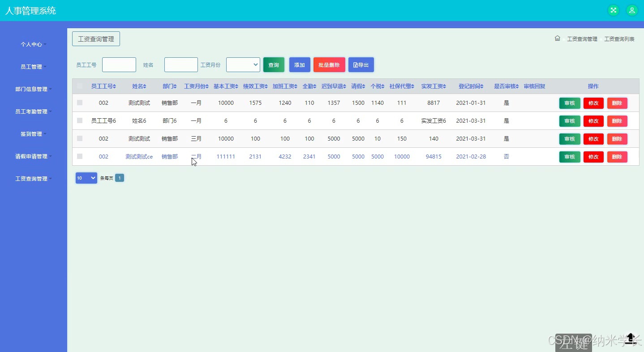644x352 pixels.
Task: Sort by 工资月份 column header
Action: (x=196, y=86)
